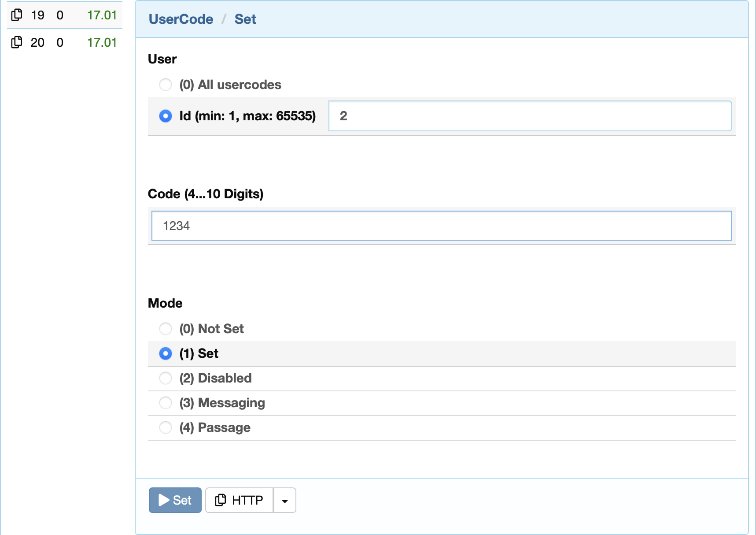The width and height of the screenshot is (756, 535).
Task: Click the "Code (4...10 Digits)" label
Action: [206, 194]
